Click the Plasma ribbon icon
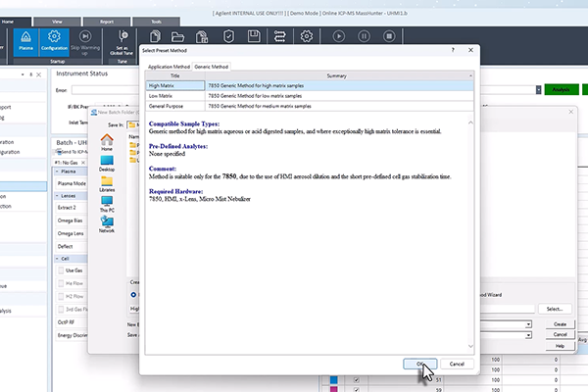The image size is (588, 392). [25, 41]
